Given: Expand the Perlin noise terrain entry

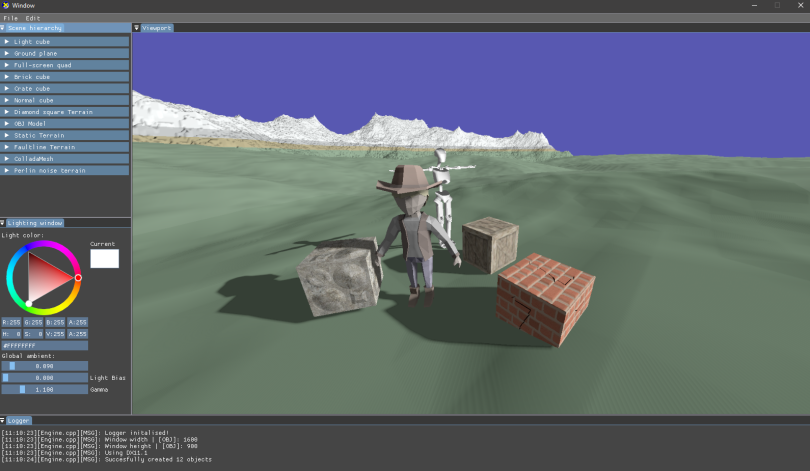Looking at the screenshot, I should [x=7, y=170].
